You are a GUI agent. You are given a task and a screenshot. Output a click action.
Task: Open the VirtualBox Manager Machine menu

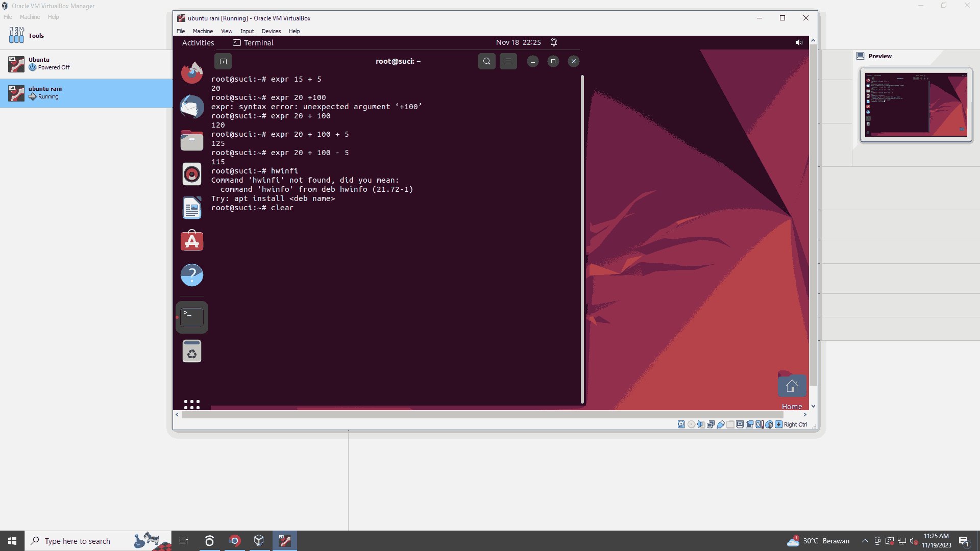(x=30, y=17)
